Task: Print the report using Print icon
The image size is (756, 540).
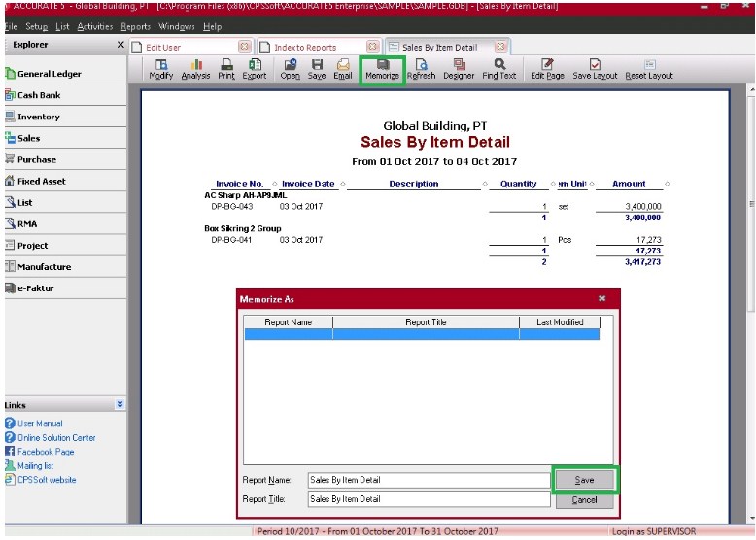Action: tap(225, 69)
